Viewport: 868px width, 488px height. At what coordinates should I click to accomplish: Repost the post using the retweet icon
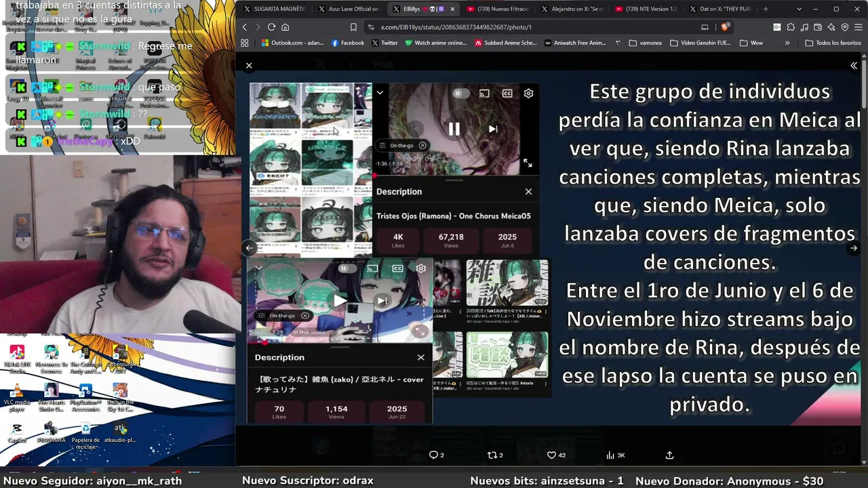pyautogui.click(x=495, y=455)
